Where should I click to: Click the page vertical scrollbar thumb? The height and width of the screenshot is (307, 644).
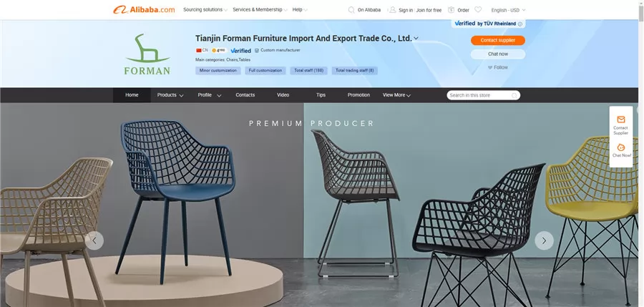(x=640, y=9)
